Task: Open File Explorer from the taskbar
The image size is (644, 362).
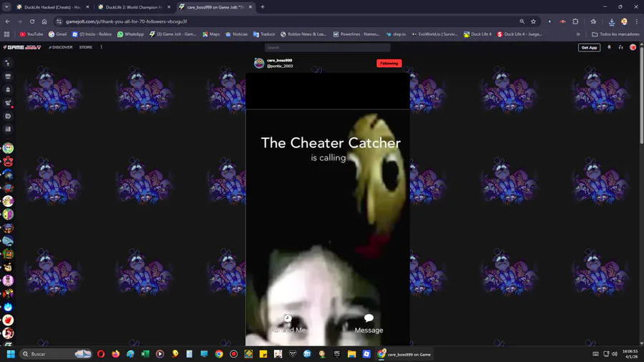Action: pyautogui.click(x=351, y=354)
